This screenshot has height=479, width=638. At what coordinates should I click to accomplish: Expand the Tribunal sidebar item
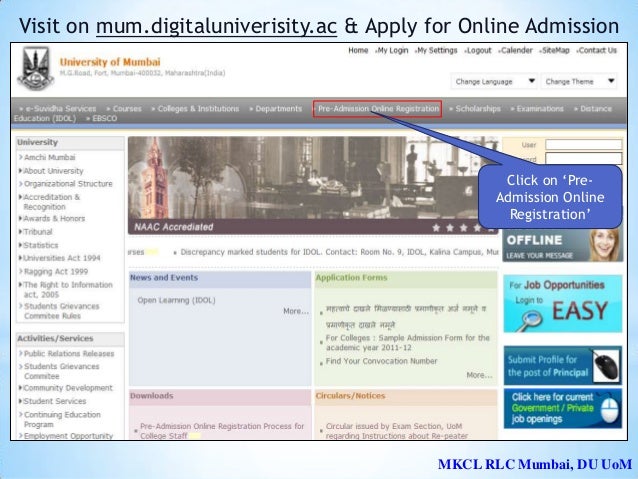[x=36, y=232]
